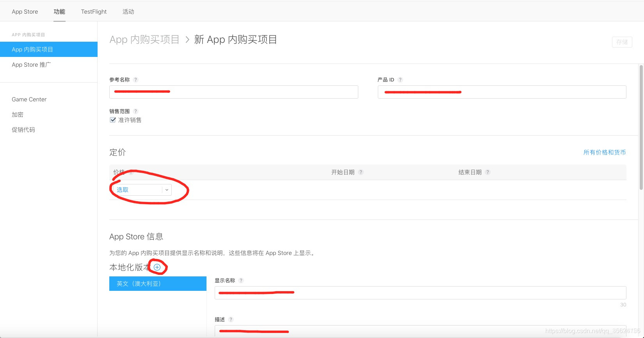Viewport: 644px width, 338px height.
Task: Click the 产品 ID input field
Action: pos(502,92)
